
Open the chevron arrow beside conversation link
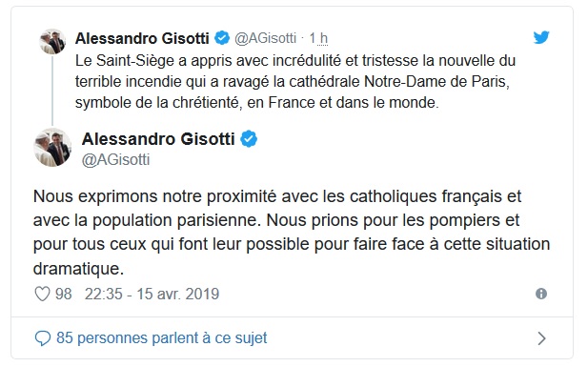pos(541,338)
